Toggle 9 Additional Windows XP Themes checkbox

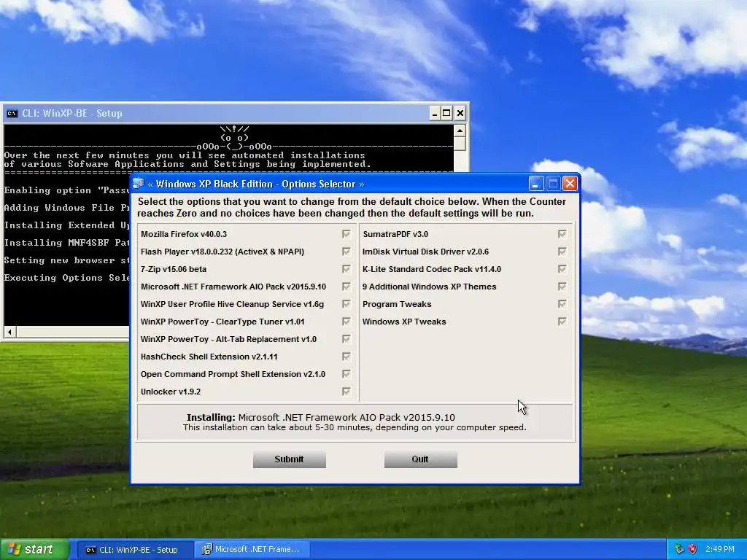click(x=562, y=287)
